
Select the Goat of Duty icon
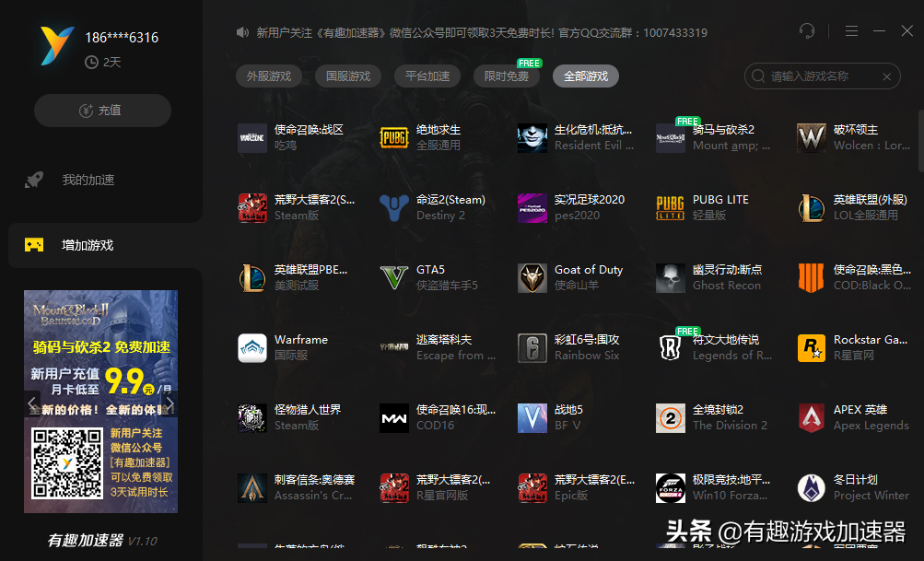pos(532,278)
